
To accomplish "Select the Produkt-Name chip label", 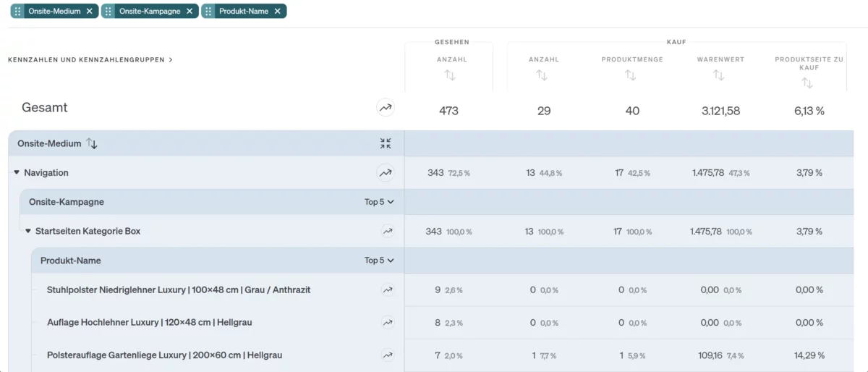I will click(x=244, y=11).
